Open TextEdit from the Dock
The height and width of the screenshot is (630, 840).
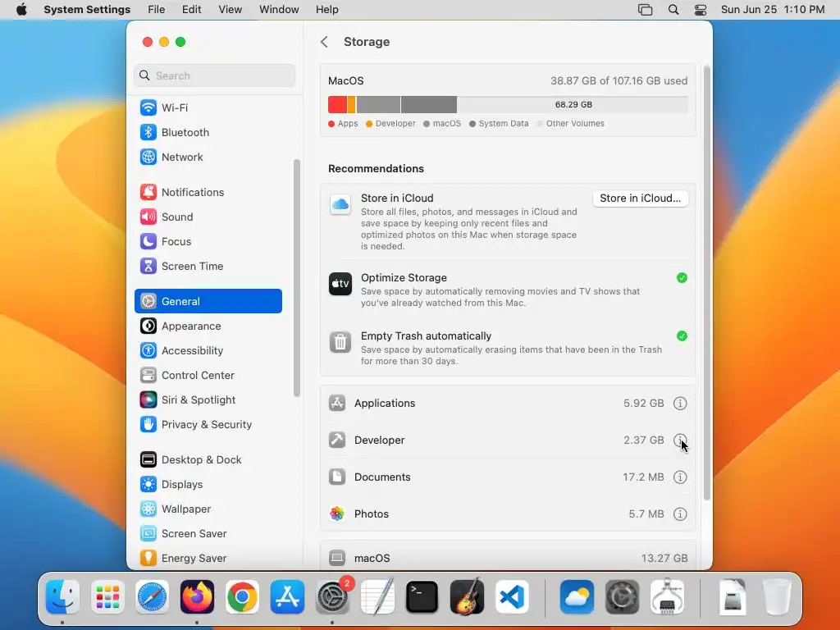tap(377, 596)
